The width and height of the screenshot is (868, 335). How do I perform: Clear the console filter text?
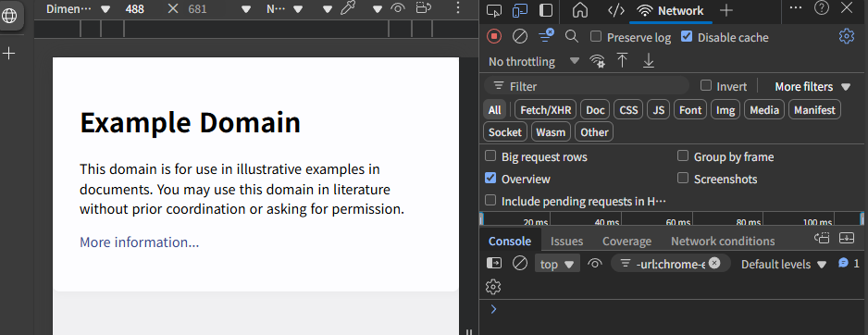714,263
